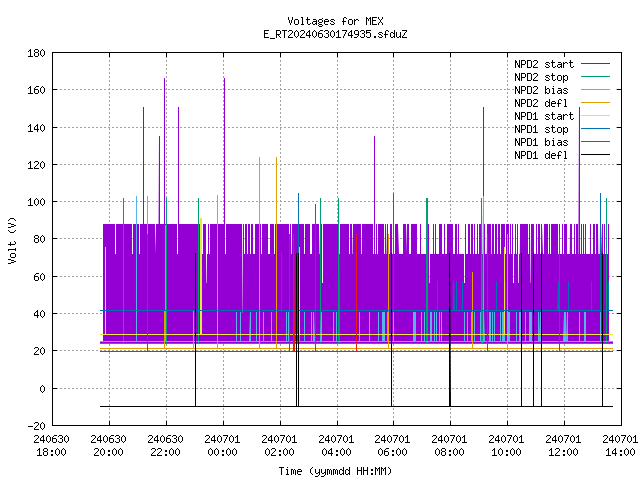Click the 240701 14:00 x-axis tick label
The image size is (640, 480).
point(620,446)
